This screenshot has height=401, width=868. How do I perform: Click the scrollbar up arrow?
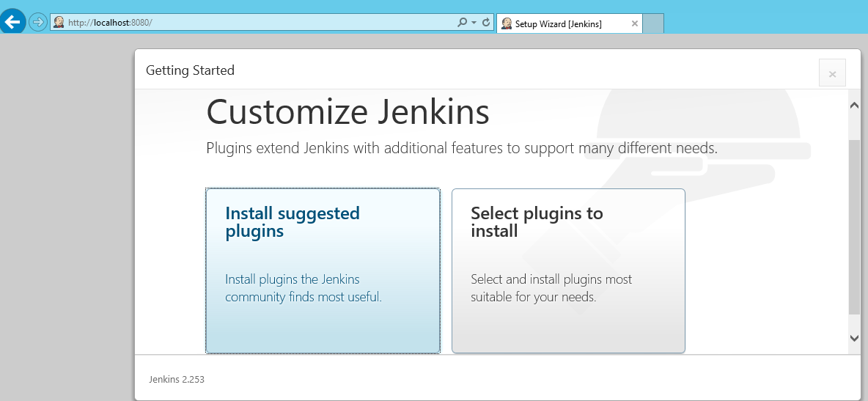coord(854,106)
